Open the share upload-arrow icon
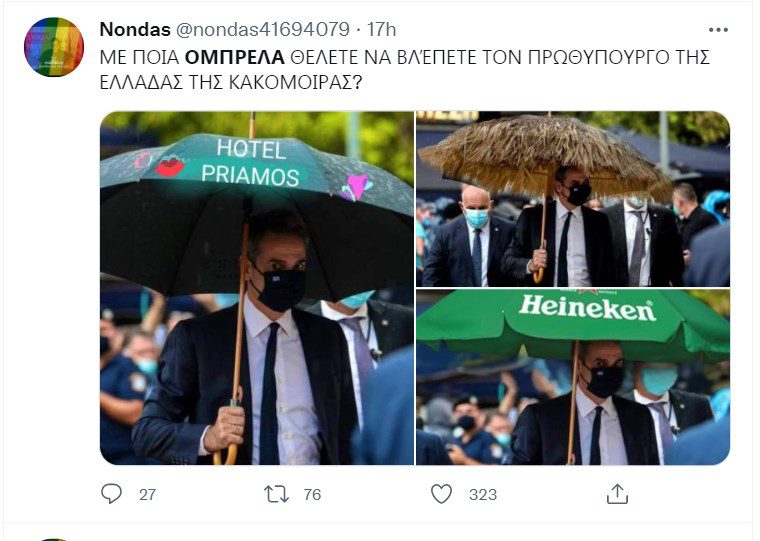 617,493
